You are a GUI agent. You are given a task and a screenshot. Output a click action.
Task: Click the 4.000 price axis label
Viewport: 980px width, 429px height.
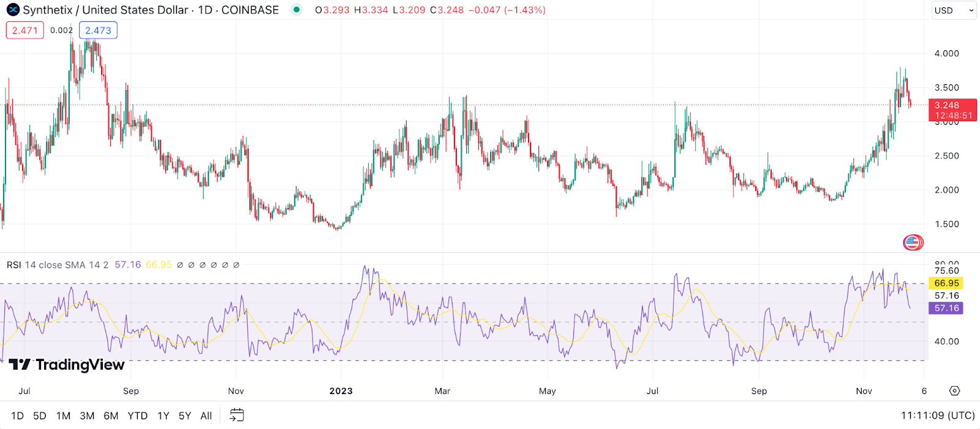(946, 53)
